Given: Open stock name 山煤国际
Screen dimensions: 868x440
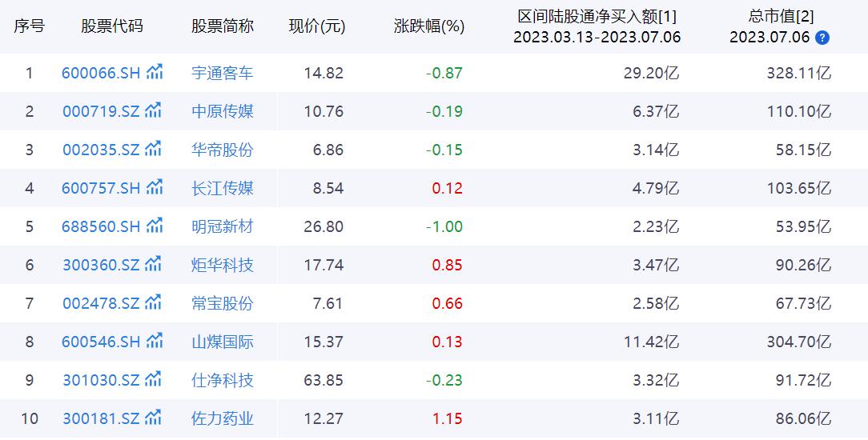Looking at the screenshot, I should point(223,342).
